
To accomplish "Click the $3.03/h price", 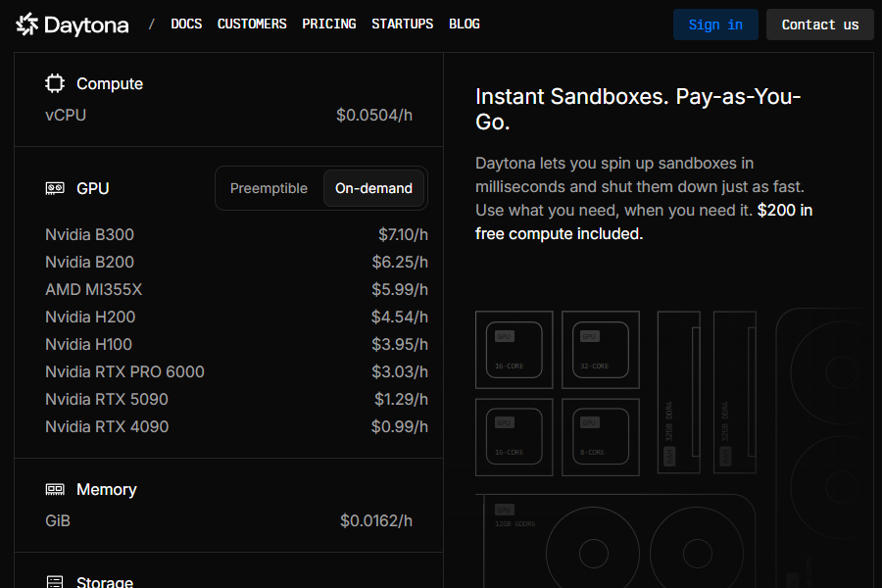I will [x=400, y=372].
